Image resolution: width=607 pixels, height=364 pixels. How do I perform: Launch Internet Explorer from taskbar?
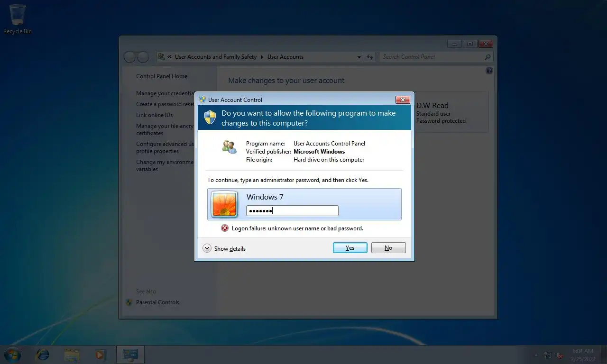pos(43,355)
